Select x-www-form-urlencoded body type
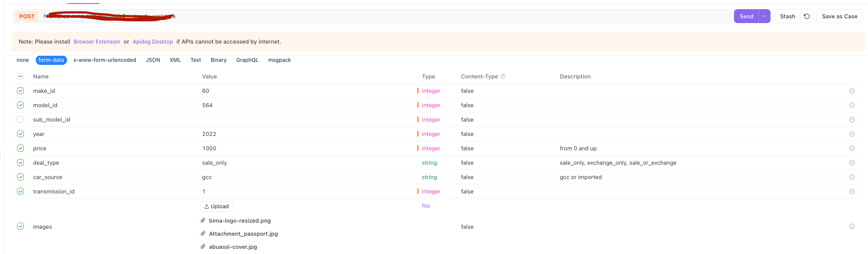The height and width of the screenshot is (254, 868). [105, 60]
